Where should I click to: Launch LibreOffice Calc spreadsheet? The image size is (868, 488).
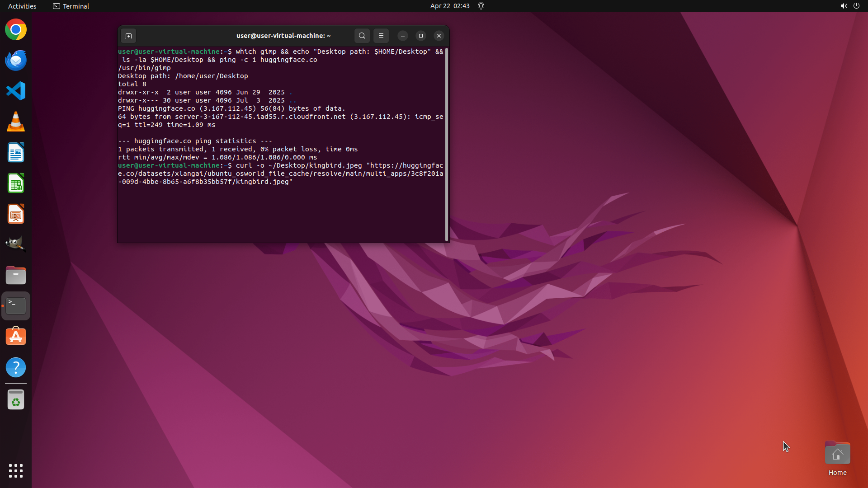[x=16, y=183]
